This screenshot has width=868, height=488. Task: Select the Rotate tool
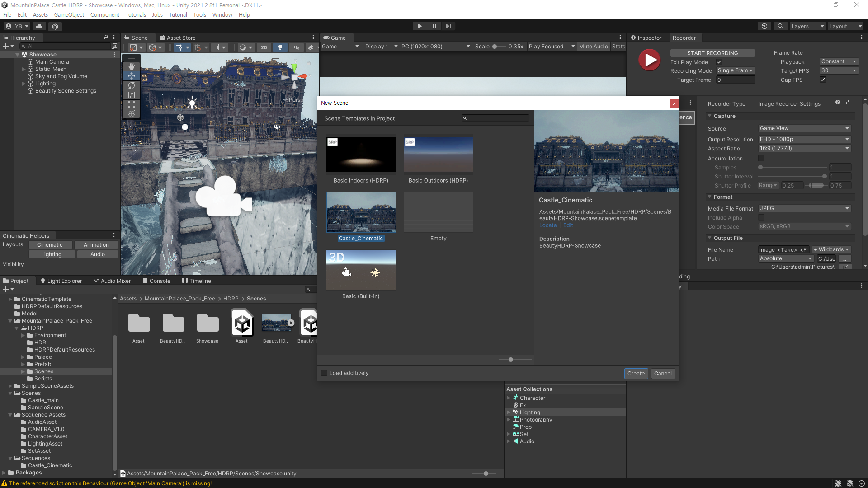coord(131,85)
